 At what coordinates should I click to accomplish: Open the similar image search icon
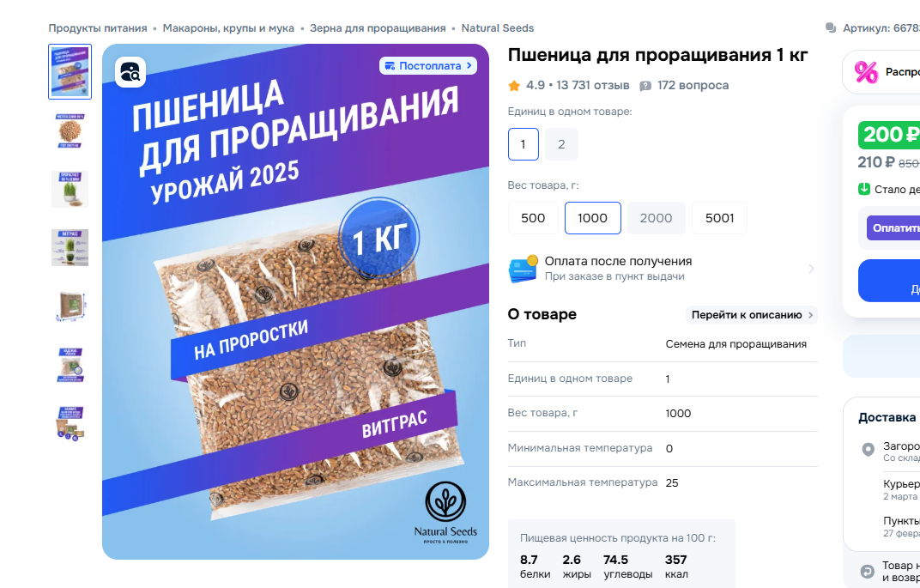(x=130, y=72)
